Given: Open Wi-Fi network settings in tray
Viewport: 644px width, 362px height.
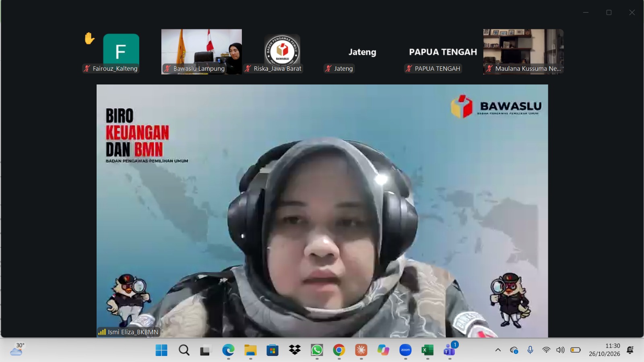Looking at the screenshot, I should click(546, 350).
